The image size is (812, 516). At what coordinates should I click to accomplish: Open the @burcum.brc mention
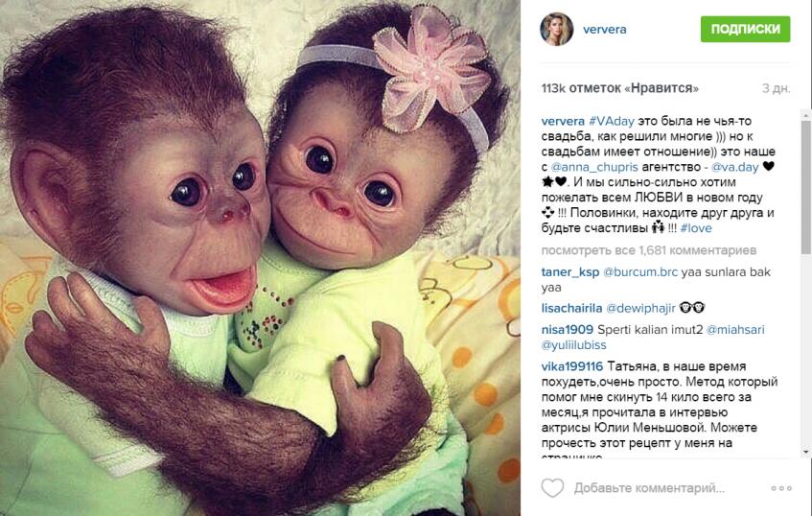coord(640,272)
